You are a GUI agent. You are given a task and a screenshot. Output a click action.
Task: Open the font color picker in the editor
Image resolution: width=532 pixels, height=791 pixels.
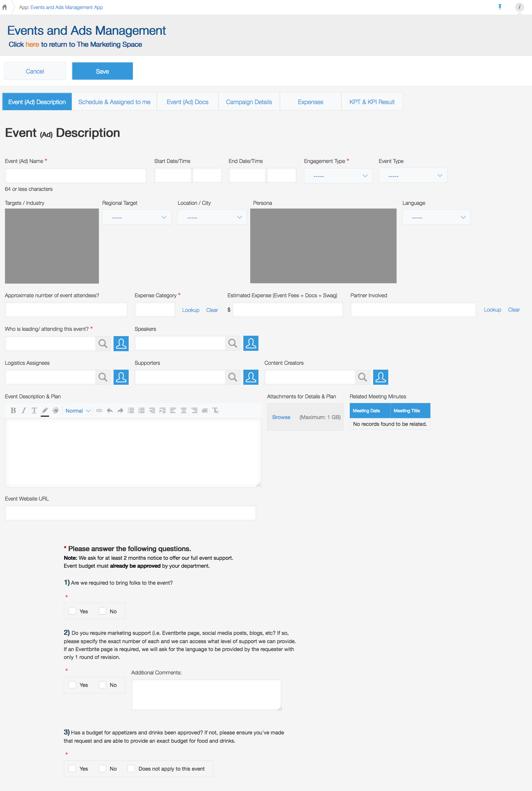[45, 410]
